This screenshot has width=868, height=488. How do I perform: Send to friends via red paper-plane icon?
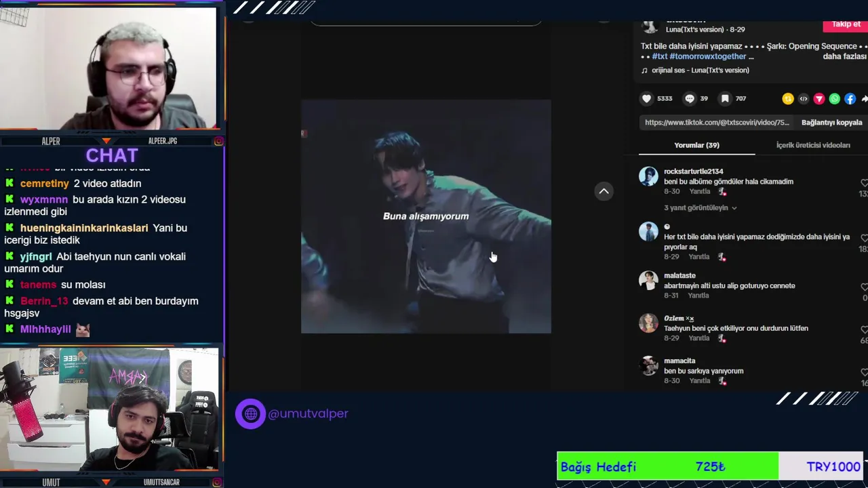(819, 99)
